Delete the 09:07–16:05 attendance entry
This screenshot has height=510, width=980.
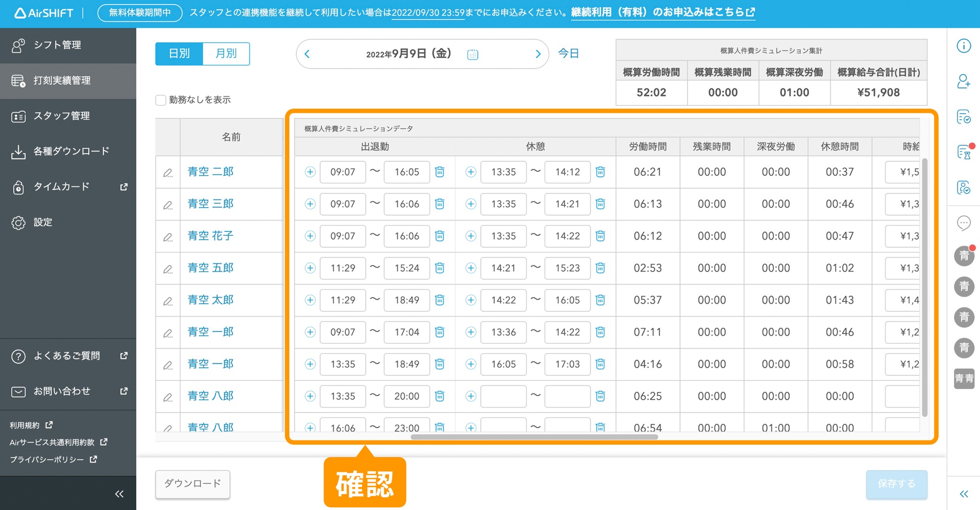tap(439, 172)
